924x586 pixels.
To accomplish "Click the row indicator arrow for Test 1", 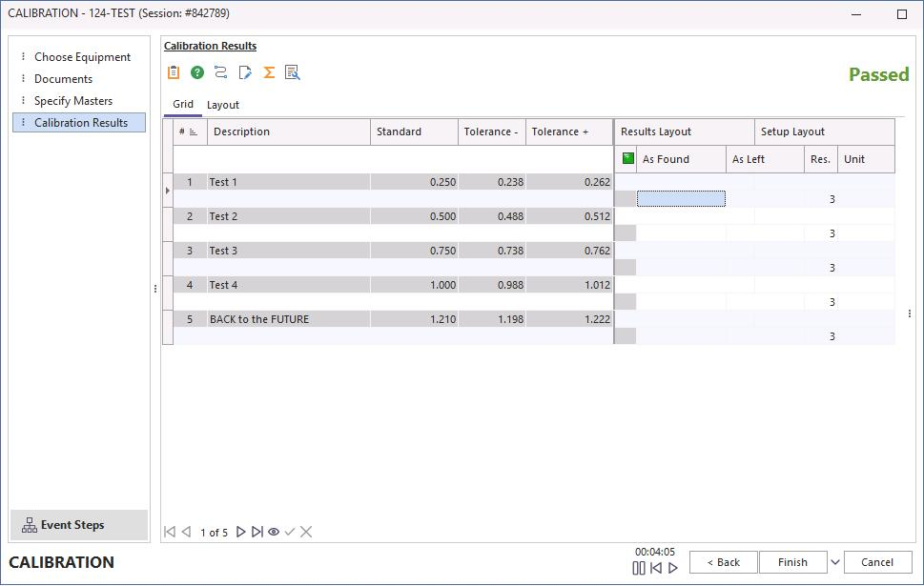I will (168, 191).
